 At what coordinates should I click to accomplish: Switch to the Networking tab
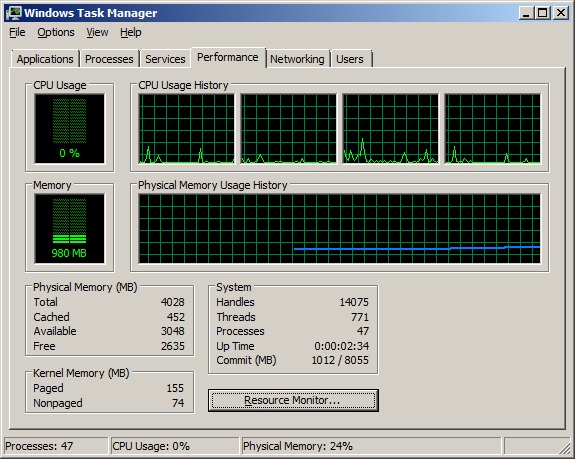click(297, 59)
